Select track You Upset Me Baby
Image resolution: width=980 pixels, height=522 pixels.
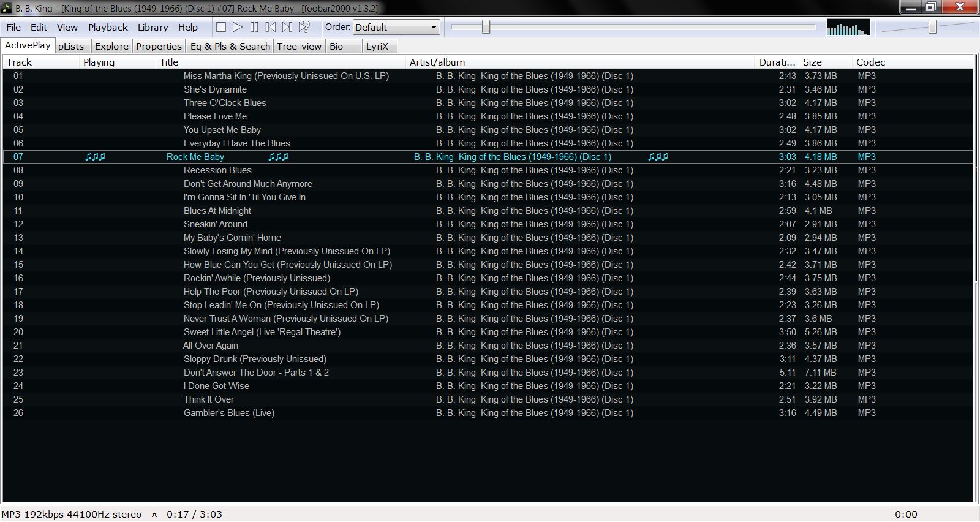[x=488, y=130]
